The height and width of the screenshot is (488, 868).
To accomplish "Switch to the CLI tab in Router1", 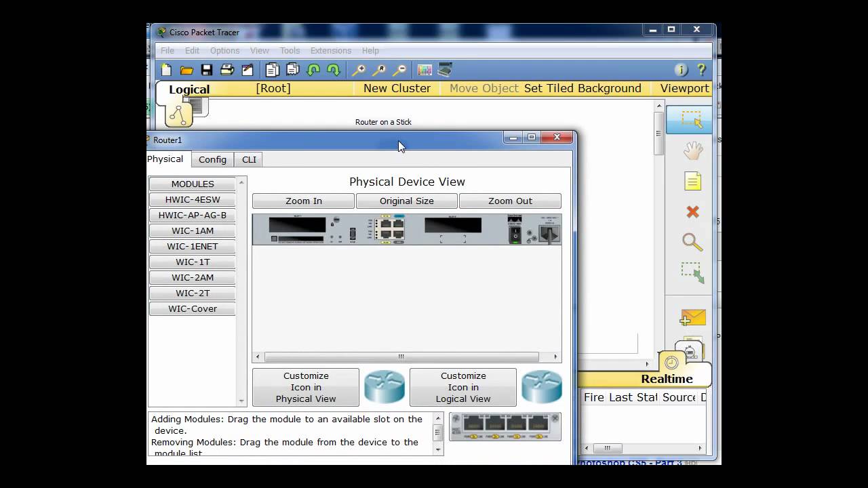I will click(249, 159).
